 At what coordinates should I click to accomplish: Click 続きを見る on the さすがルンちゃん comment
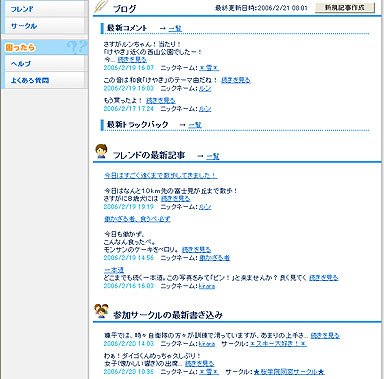pos(132,60)
